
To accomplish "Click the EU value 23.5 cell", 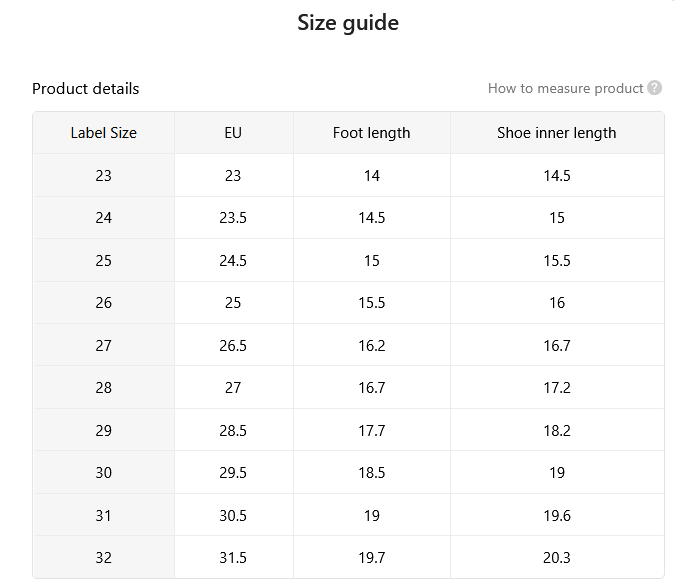I will click(233, 217).
